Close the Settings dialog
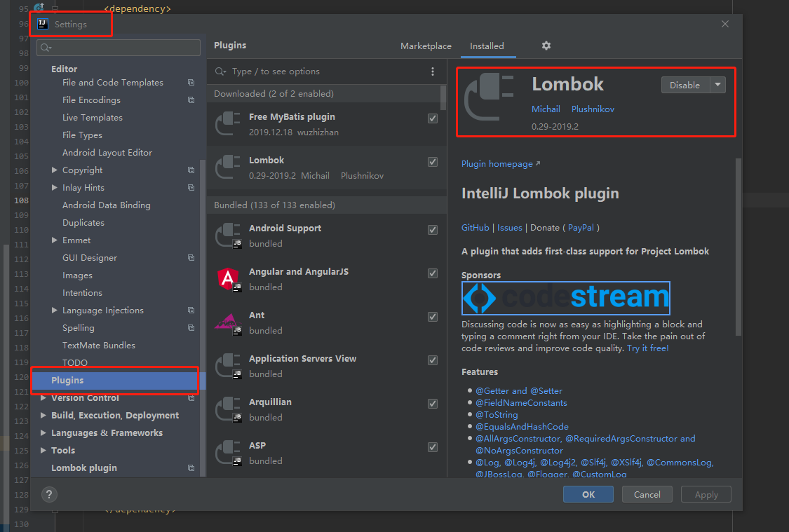This screenshot has height=532, width=789. 725,24
